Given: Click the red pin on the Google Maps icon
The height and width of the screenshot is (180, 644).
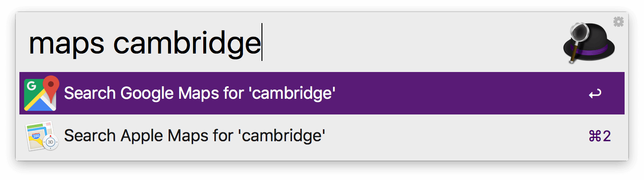Looking at the screenshot, I should (x=51, y=86).
